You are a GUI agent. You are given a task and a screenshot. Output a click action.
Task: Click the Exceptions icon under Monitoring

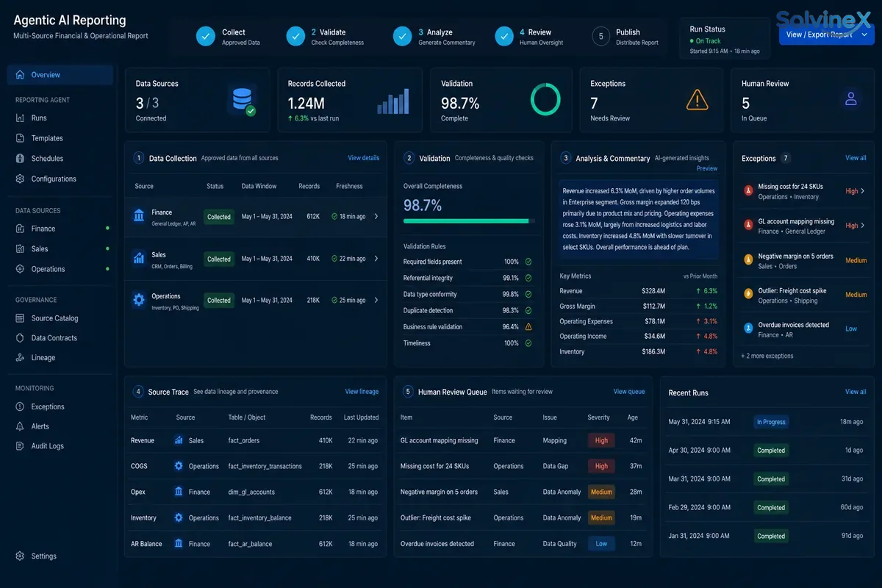pyautogui.click(x=20, y=406)
